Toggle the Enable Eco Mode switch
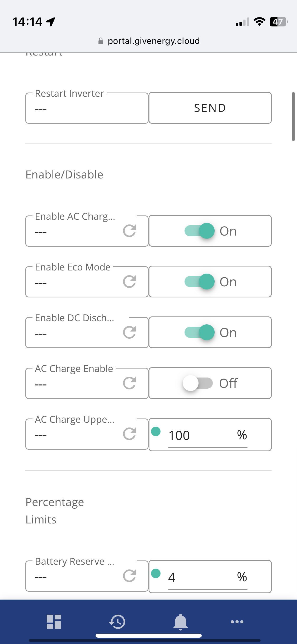Image resolution: width=297 pixels, height=644 pixels. 199,282
